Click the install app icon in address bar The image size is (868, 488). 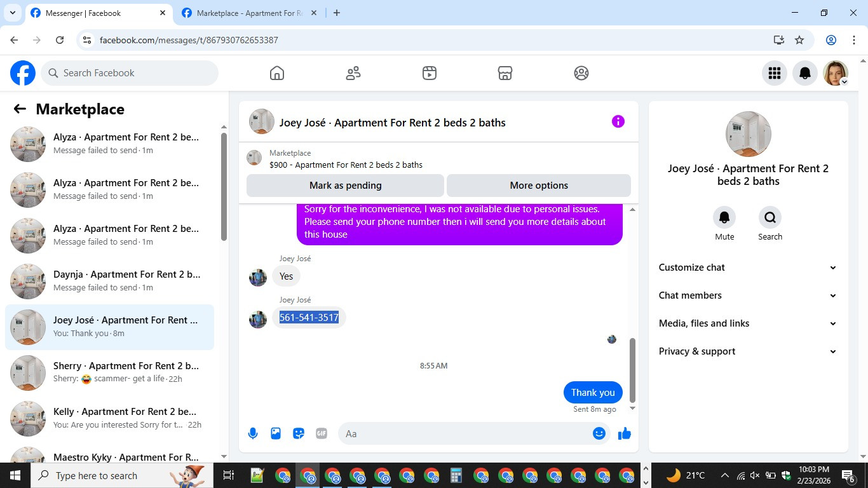[x=779, y=40]
